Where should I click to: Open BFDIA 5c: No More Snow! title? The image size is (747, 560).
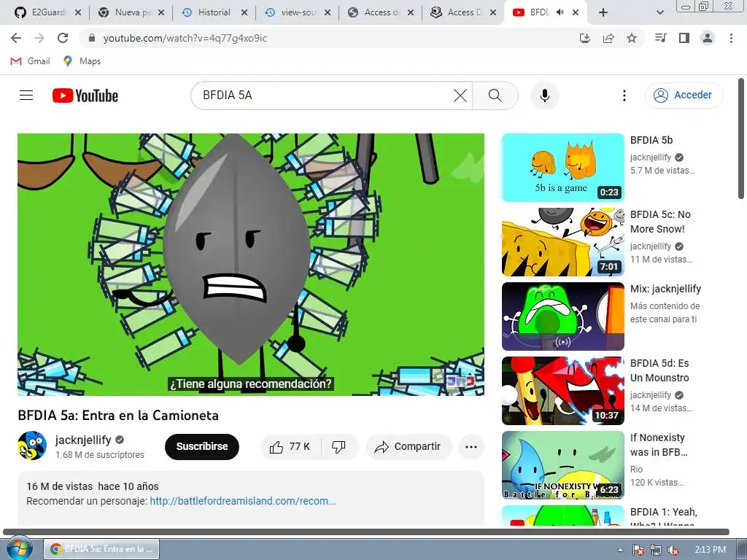[660, 222]
